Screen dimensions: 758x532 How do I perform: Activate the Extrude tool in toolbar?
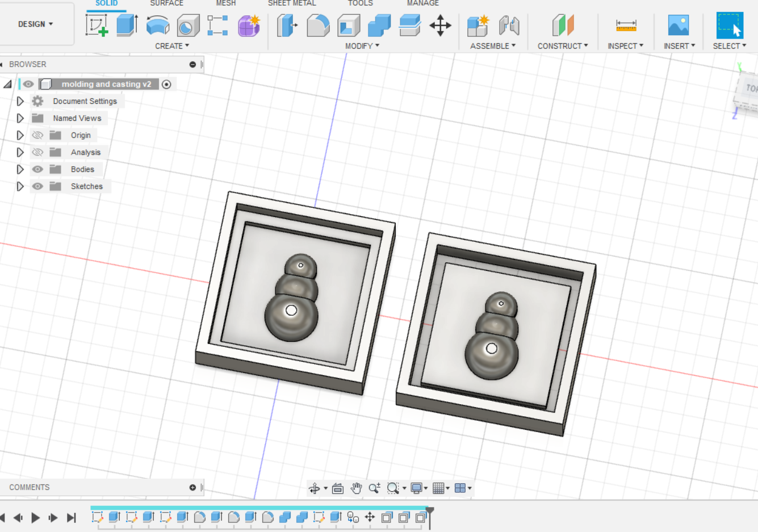tap(127, 26)
